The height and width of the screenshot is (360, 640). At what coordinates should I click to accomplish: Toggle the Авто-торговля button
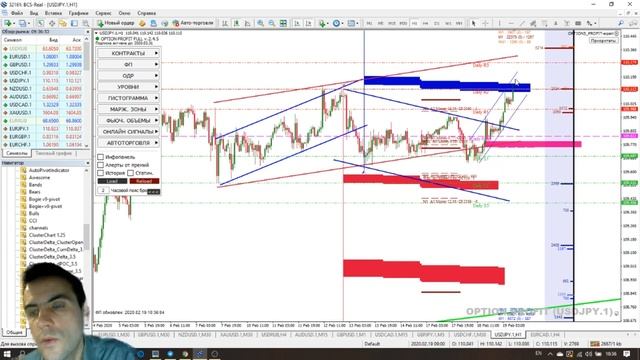point(193,23)
